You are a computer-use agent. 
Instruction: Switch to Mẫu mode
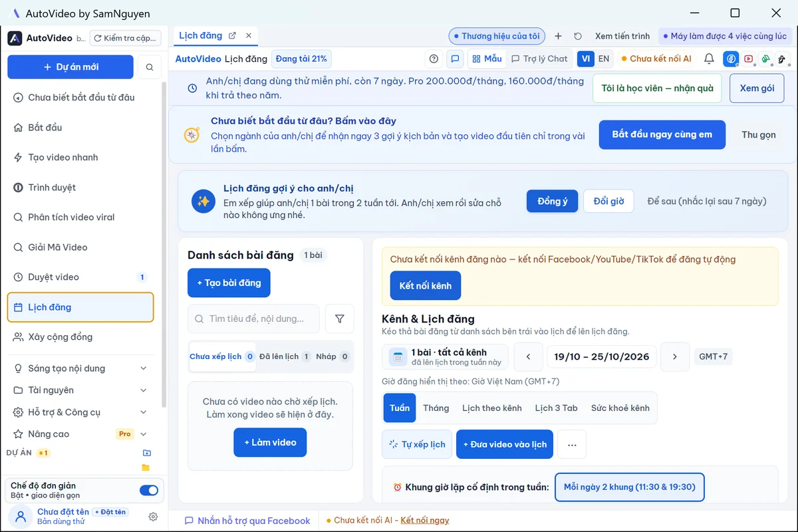pyautogui.click(x=487, y=59)
